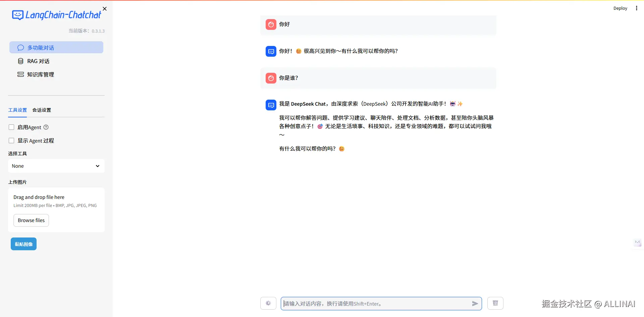Click the Deploy button
Viewport: 644px width, 317px height.
click(620, 8)
